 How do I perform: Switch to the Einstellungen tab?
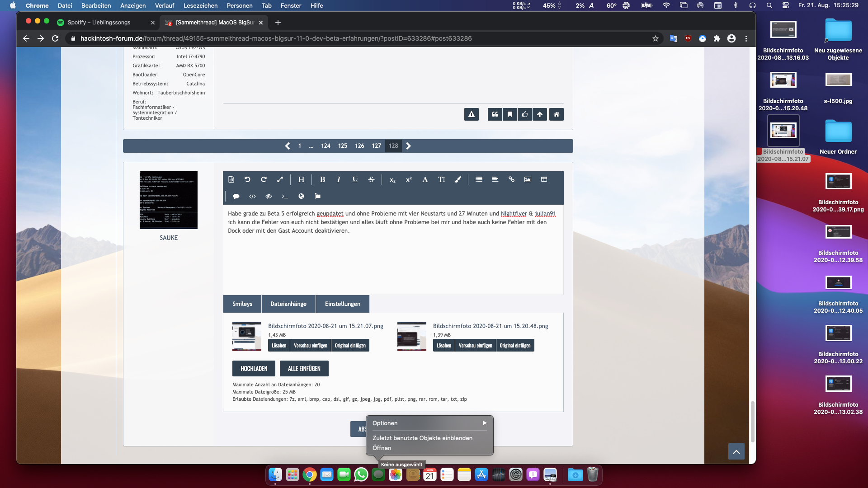(x=342, y=304)
